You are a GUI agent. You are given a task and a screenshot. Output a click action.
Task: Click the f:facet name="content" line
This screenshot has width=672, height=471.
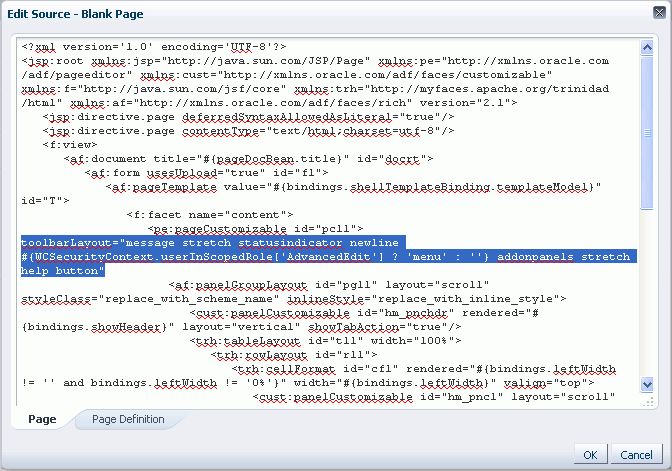click(x=210, y=215)
